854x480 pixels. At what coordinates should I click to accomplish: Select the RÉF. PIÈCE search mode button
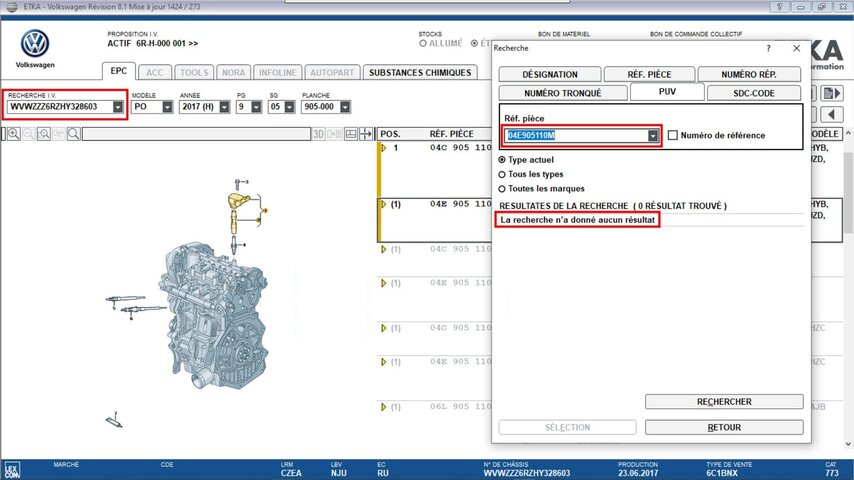point(649,75)
